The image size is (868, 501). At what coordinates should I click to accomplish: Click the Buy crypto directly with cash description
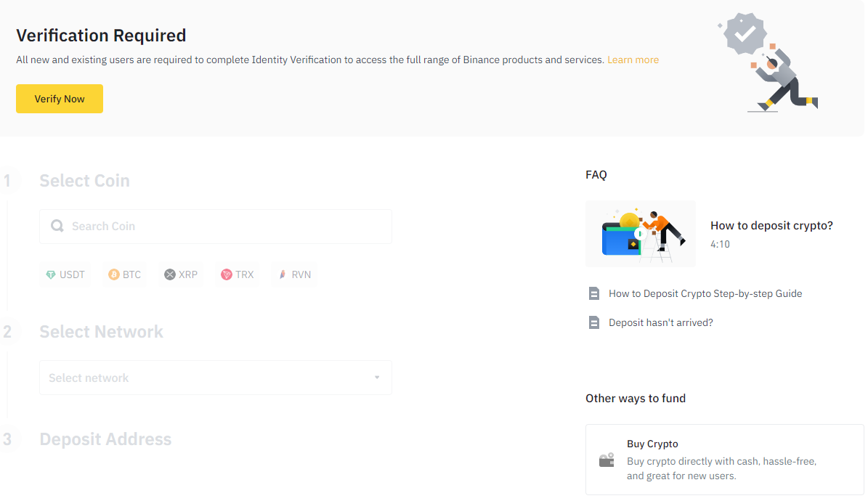(x=721, y=468)
